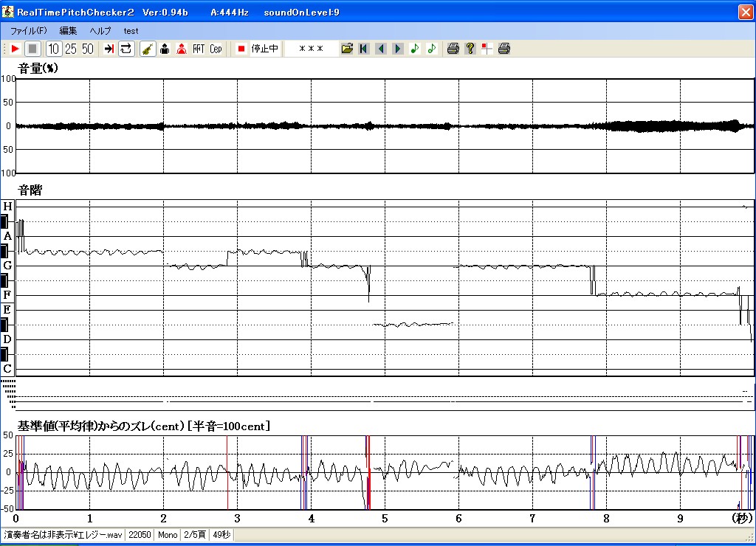Image resolution: width=756 pixels, height=546 pixels.
Task: Click the (秒) time axis label
Action: pyautogui.click(x=742, y=518)
